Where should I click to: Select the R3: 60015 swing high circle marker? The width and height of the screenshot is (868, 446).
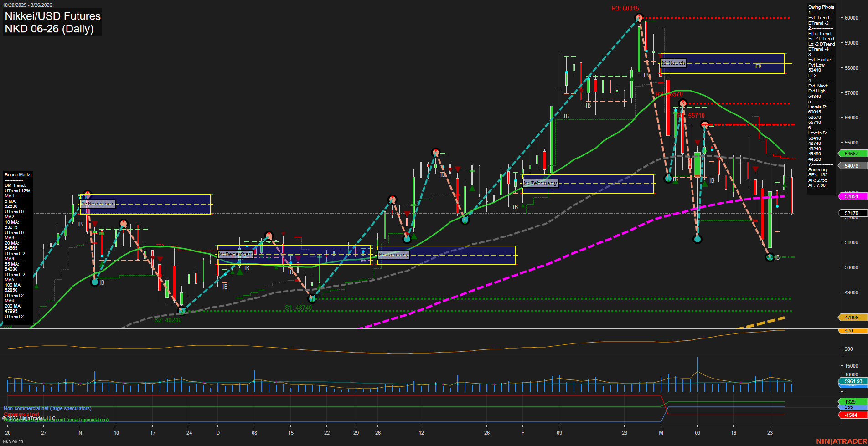[639, 18]
